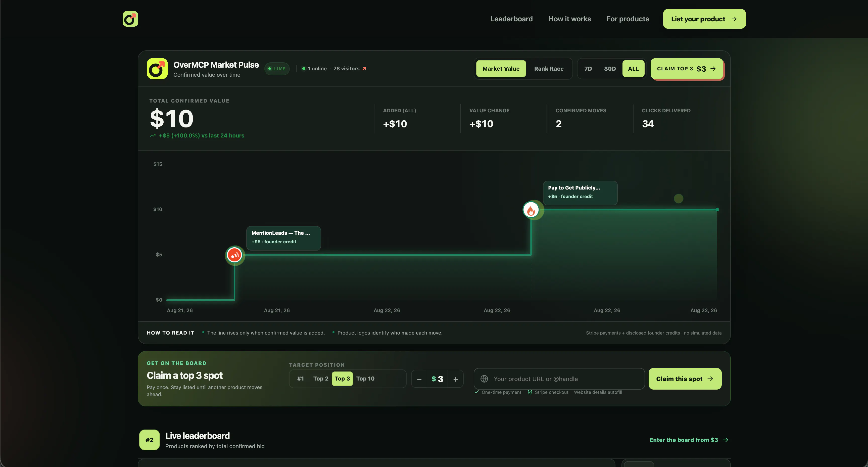Select the 30D time range

click(x=610, y=68)
